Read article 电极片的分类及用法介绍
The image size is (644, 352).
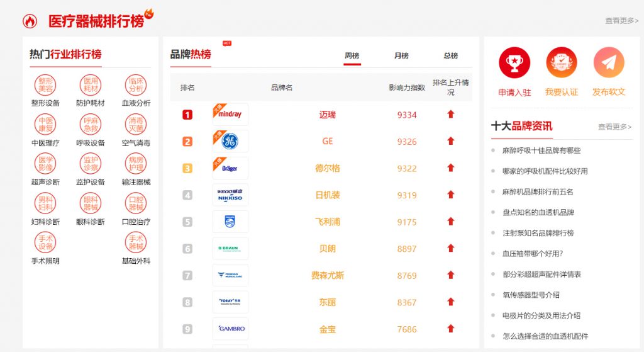pos(541,315)
